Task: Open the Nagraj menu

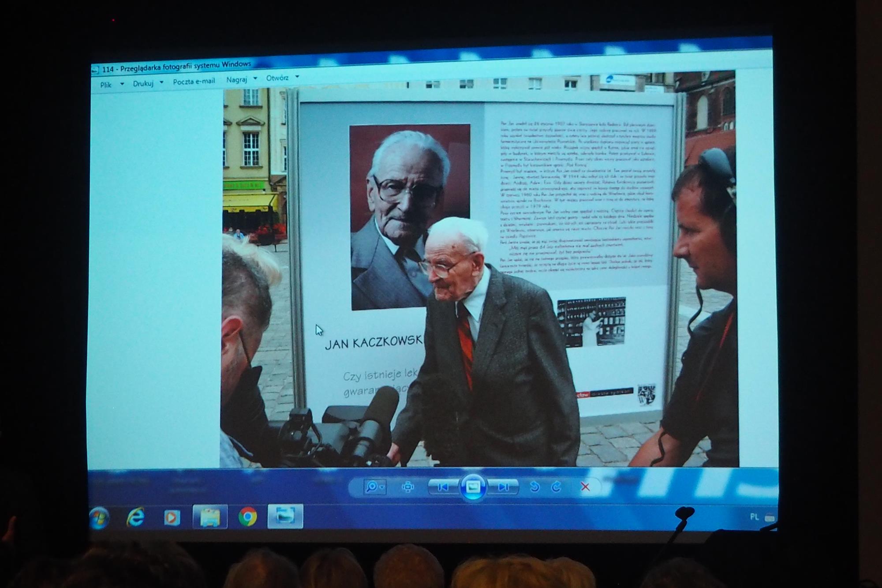Action: click(x=236, y=80)
